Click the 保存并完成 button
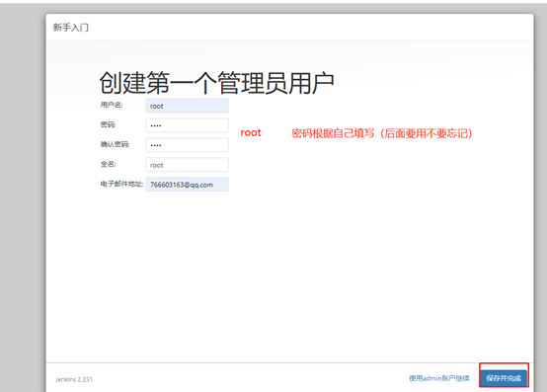Image resolution: width=547 pixels, height=392 pixels. pos(504,378)
